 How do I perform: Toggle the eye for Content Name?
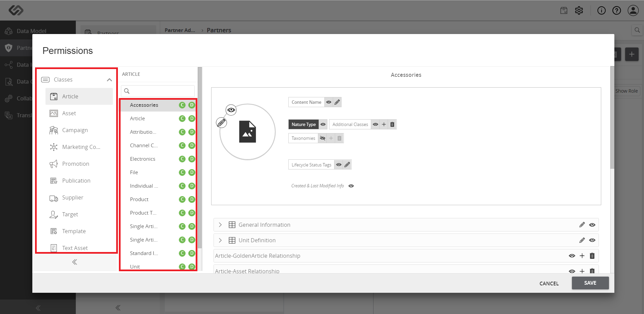coord(329,102)
